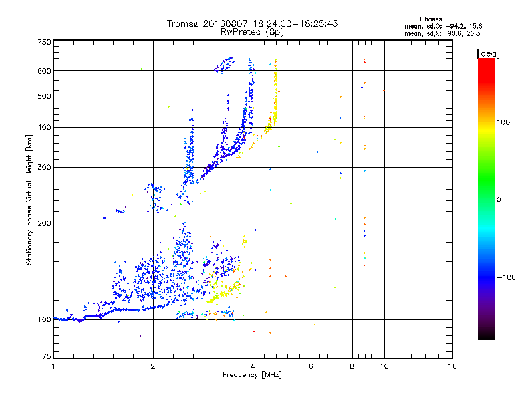This screenshot has width=532, height=399.
Task: Click the y-axis '400' tick label
Action: point(44,127)
